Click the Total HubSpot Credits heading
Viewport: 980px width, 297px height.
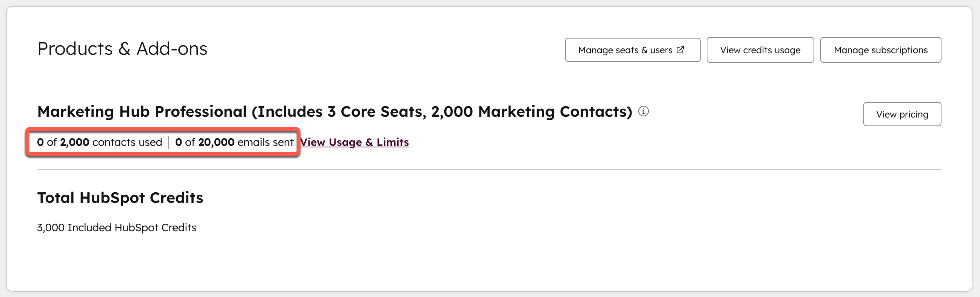120,197
